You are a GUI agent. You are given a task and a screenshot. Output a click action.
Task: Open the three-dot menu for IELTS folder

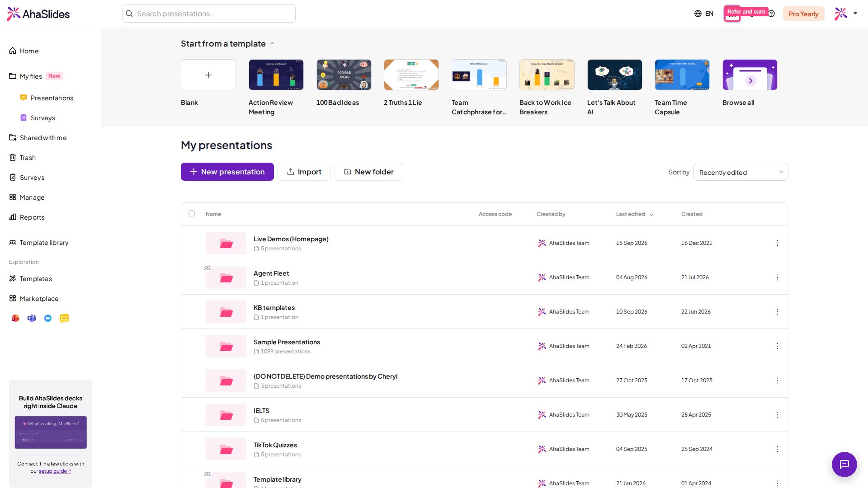coord(777,415)
